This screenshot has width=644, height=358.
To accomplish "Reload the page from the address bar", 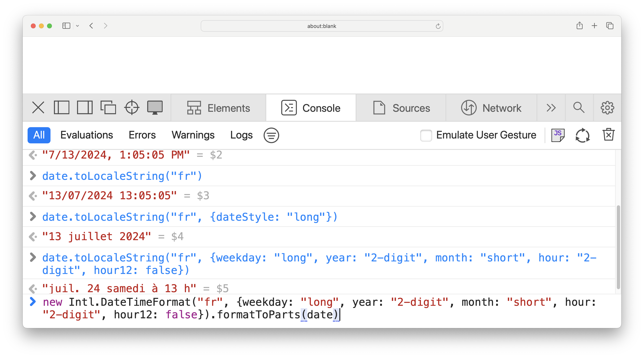I will (x=438, y=26).
